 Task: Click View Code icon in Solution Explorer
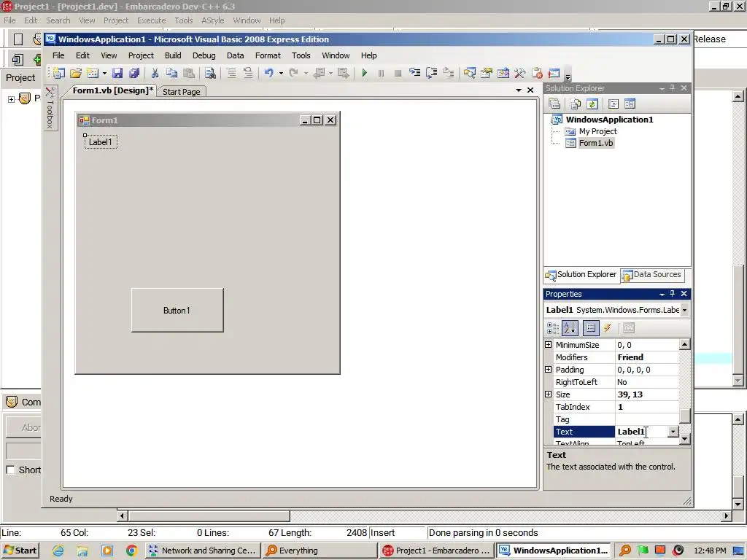[x=613, y=104]
